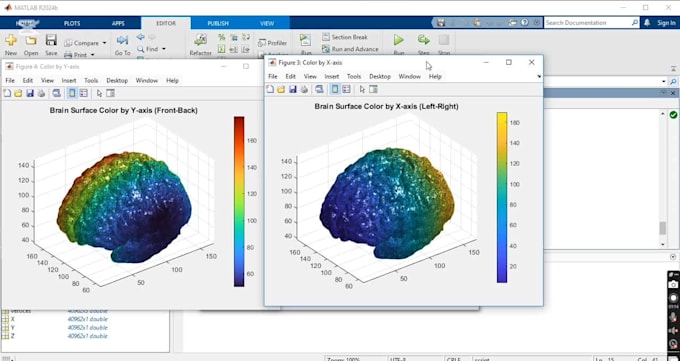Open Property Inspector in Figure 4 toolbar
Viewport: 680px width, 361px height.
[x=111, y=93]
